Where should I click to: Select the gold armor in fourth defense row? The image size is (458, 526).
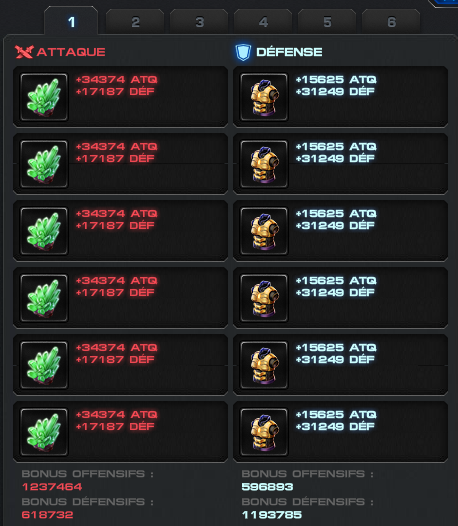click(x=264, y=298)
